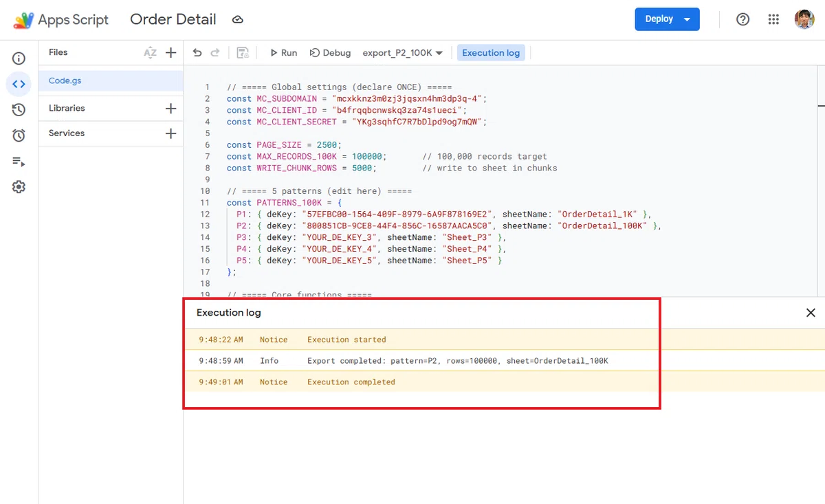Add a library with plus icon

(171, 109)
